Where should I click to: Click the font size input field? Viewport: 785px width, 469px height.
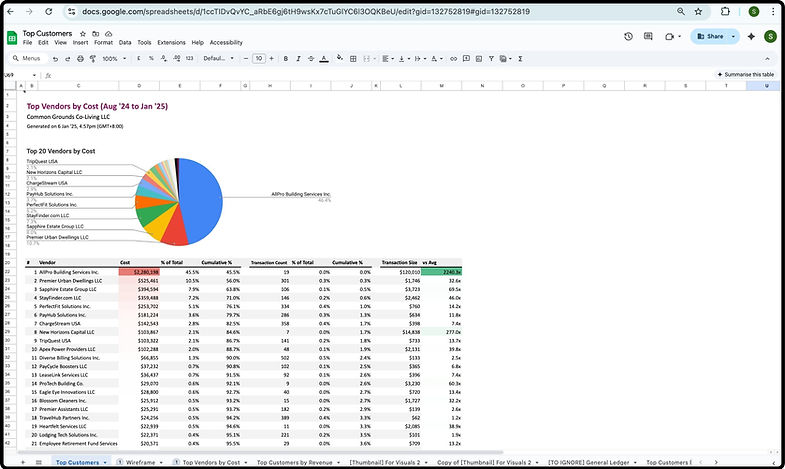tap(259, 59)
